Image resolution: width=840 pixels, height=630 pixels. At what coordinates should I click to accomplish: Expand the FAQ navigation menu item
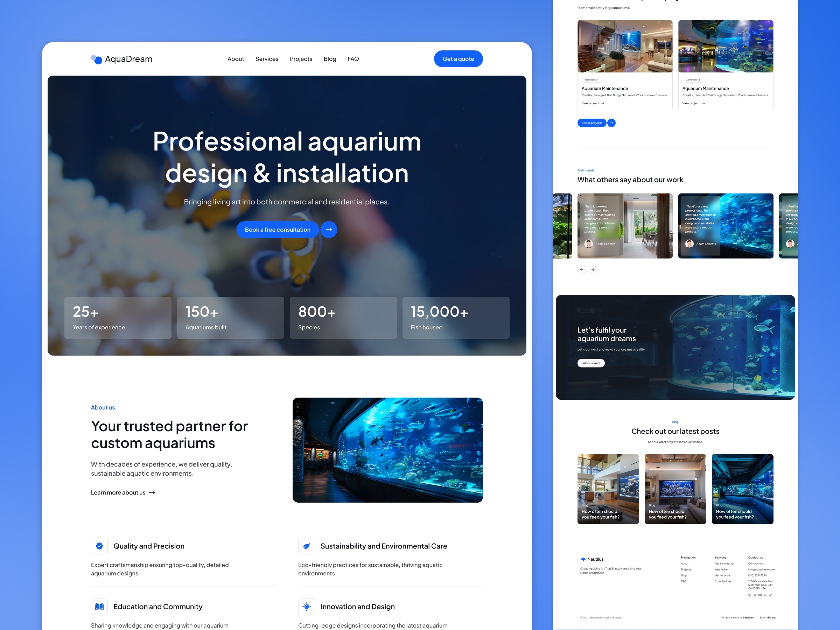point(353,58)
